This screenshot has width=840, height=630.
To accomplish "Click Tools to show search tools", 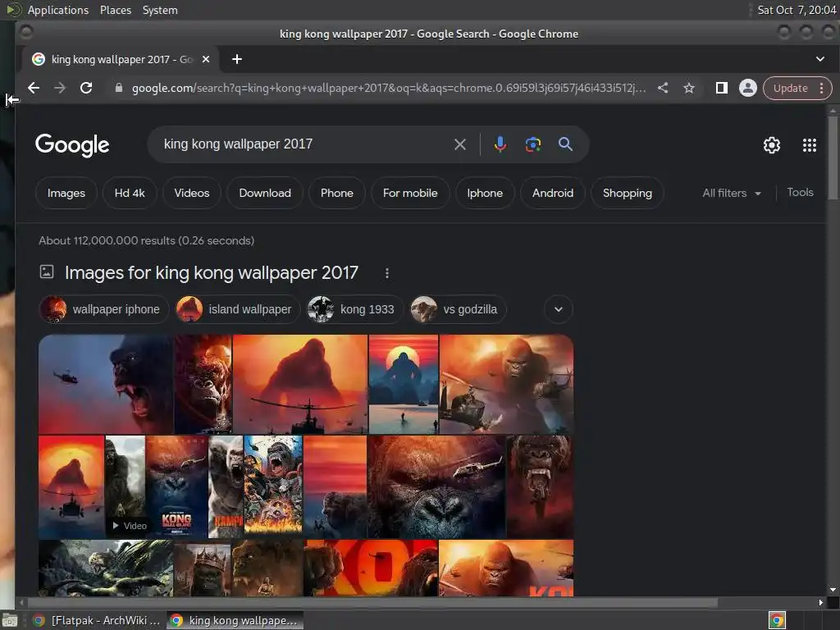I will coord(800,192).
